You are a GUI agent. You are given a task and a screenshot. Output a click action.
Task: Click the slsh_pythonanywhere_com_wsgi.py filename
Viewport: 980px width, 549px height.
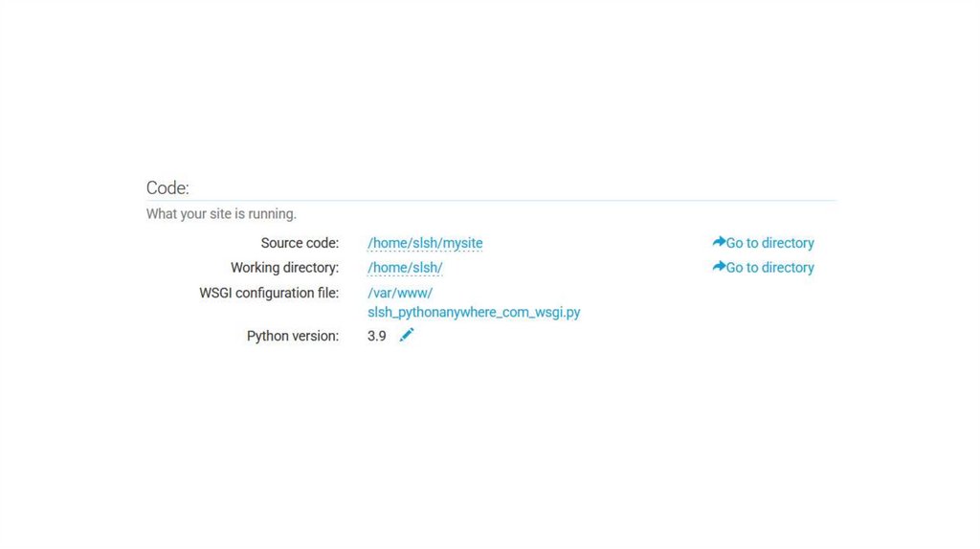[x=474, y=312]
